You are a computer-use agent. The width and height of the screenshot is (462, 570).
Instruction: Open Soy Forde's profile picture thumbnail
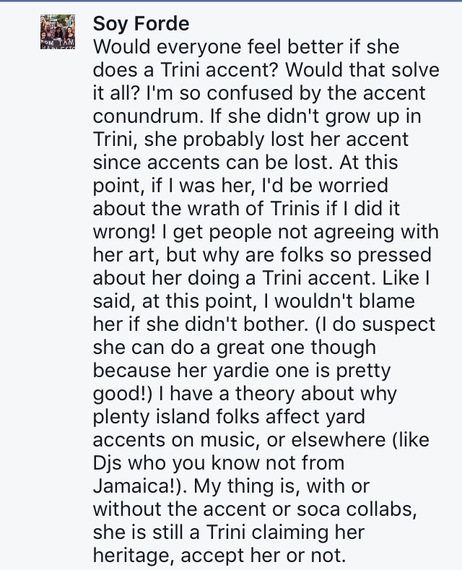(x=57, y=32)
